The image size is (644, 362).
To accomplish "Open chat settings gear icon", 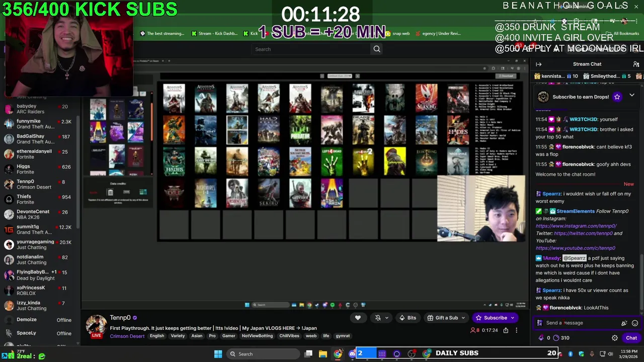I will tap(614, 338).
